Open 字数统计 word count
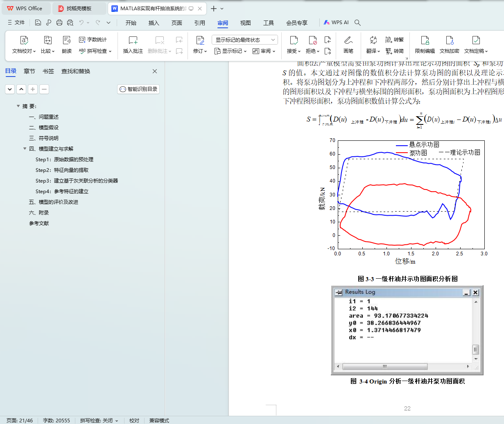The height and width of the screenshot is (424, 504). (x=93, y=40)
